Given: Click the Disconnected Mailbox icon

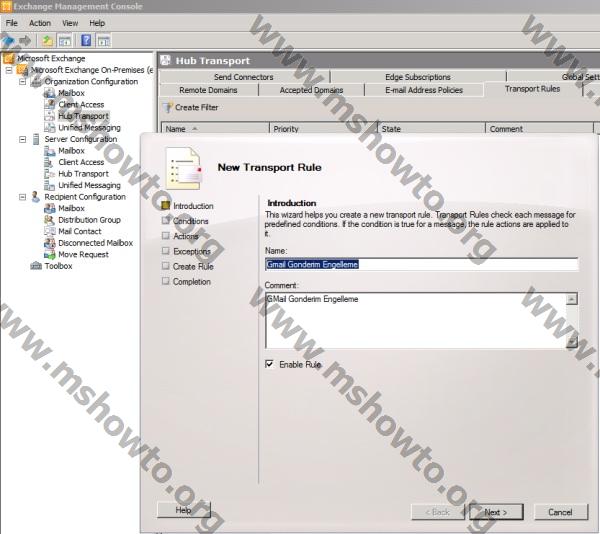Looking at the screenshot, I should 49,243.
